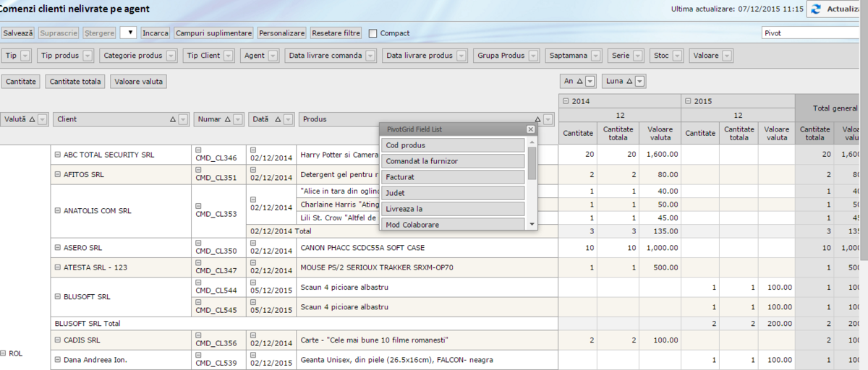
Task: Close the PivotGrid Field List popup
Action: coord(530,129)
